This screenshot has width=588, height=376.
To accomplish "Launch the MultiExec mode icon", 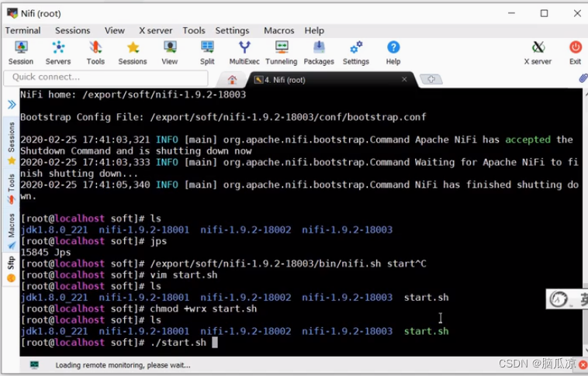I will coord(244,53).
